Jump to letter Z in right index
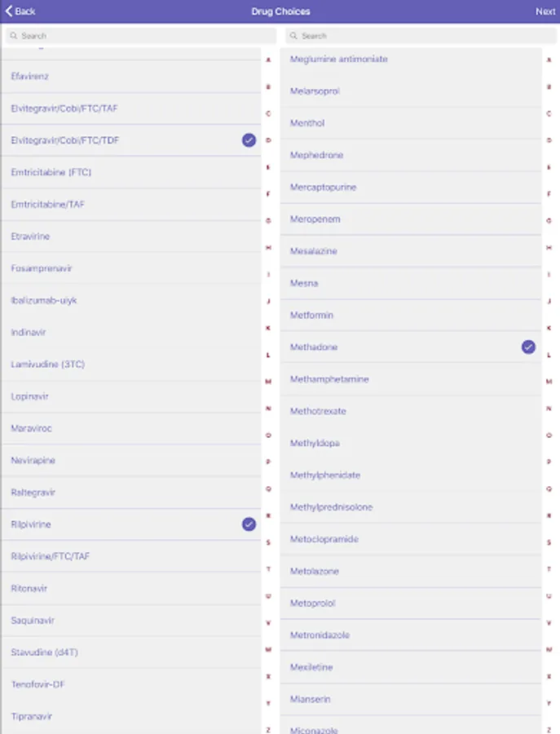The height and width of the screenshot is (734, 560). (x=549, y=729)
